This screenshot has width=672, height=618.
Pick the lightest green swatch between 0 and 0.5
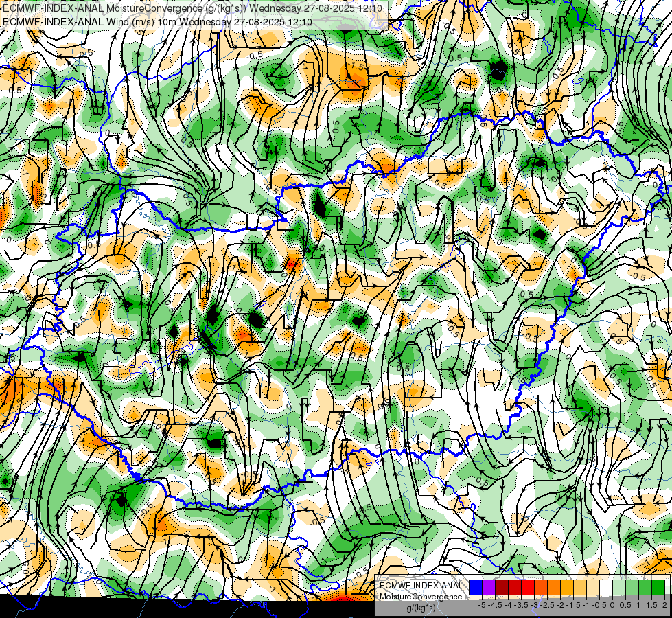[x=619, y=588]
